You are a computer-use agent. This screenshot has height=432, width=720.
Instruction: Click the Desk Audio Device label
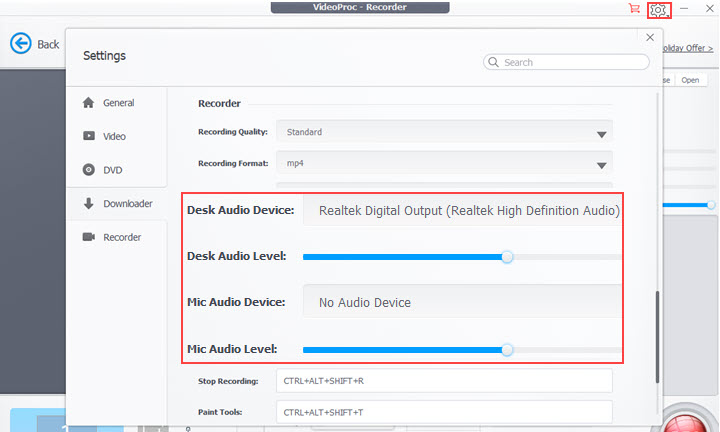pos(241,210)
